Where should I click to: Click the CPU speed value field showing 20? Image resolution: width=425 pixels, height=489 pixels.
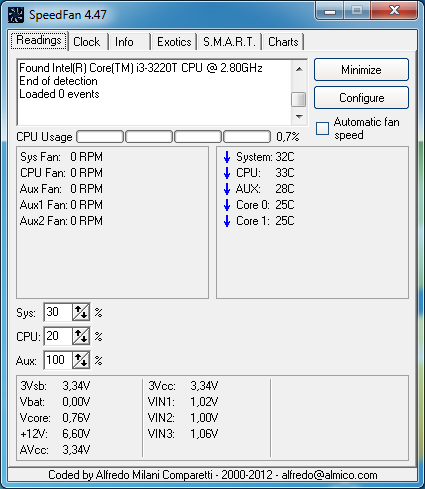click(58, 336)
